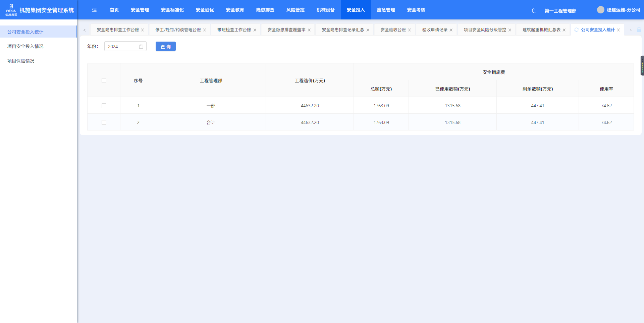Open the 隐患排查 top menu
Image resolution: width=644 pixels, height=323 pixels.
(x=265, y=10)
